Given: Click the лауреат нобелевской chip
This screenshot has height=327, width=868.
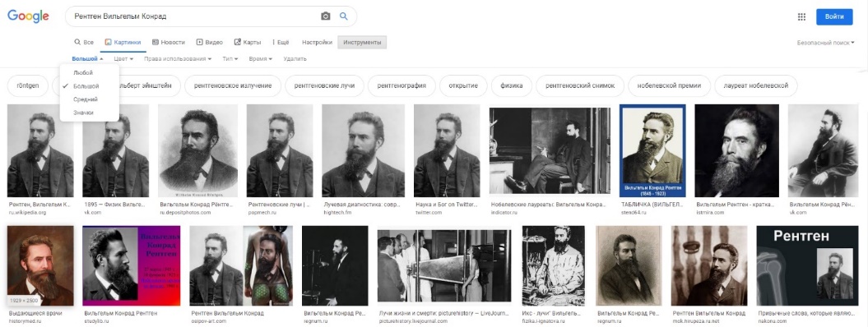Looking at the screenshot, I should [755, 85].
